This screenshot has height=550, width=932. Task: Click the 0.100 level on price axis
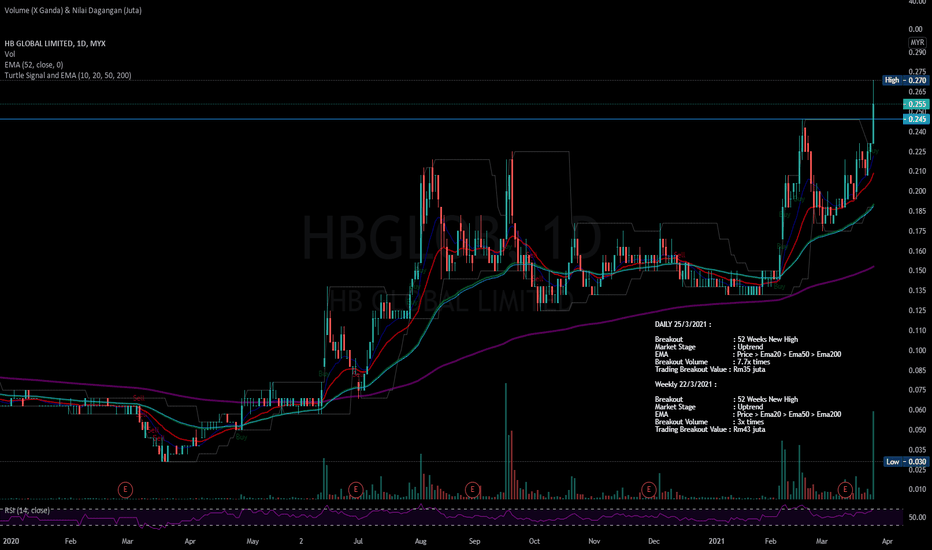917,350
